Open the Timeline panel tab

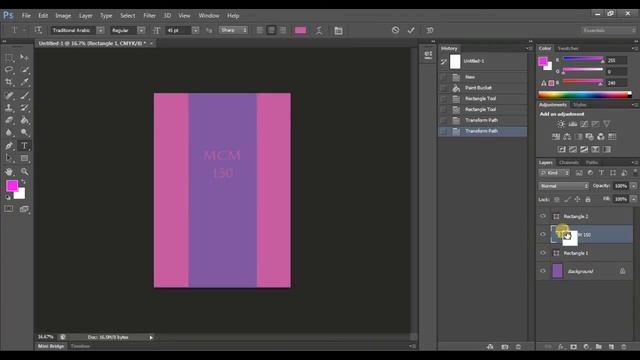coord(80,346)
